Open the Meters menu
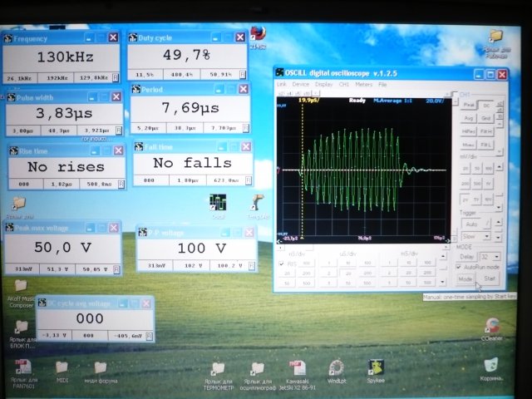The height and width of the screenshot is (399, 532). [x=363, y=85]
